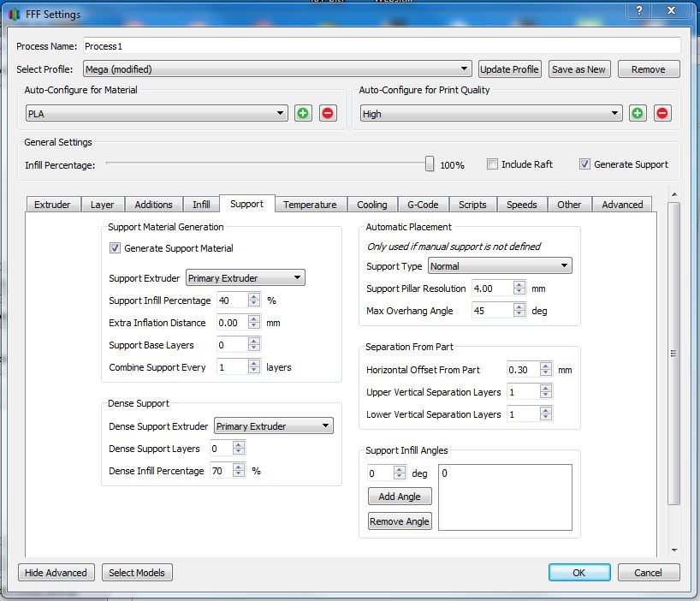Expand the Support Type dropdown
The image size is (700, 601).
500,266
